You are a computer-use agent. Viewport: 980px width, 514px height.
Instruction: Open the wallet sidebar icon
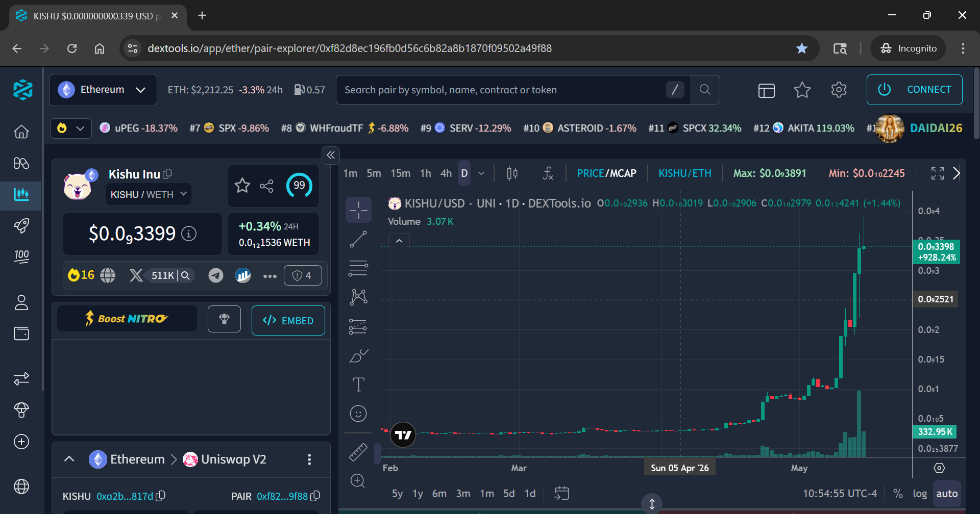point(21,333)
